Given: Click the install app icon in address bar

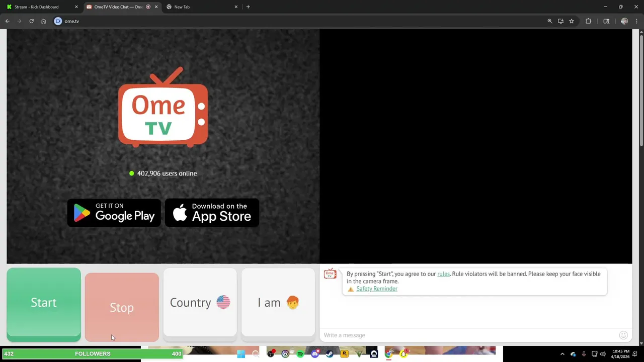Looking at the screenshot, I should coord(560,21).
